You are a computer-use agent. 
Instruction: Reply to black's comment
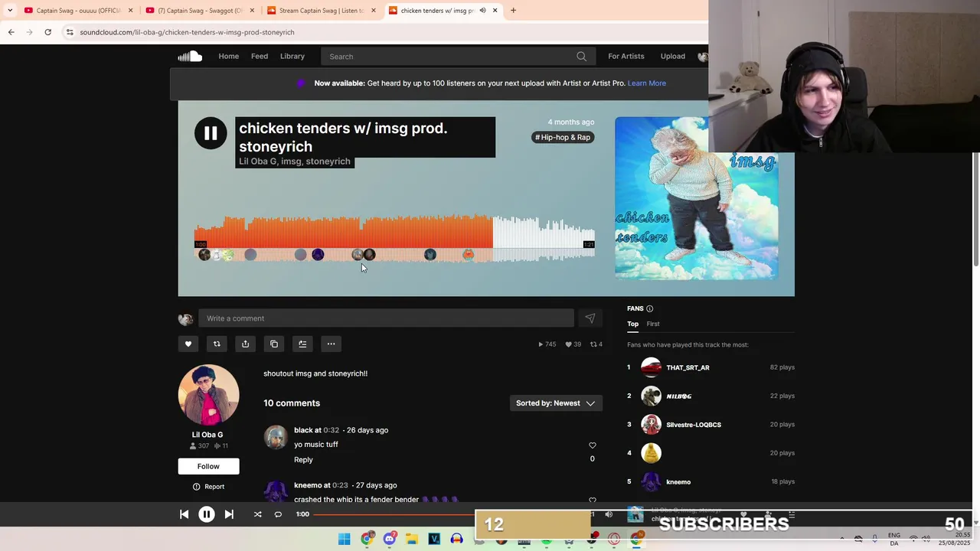point(303,460)
